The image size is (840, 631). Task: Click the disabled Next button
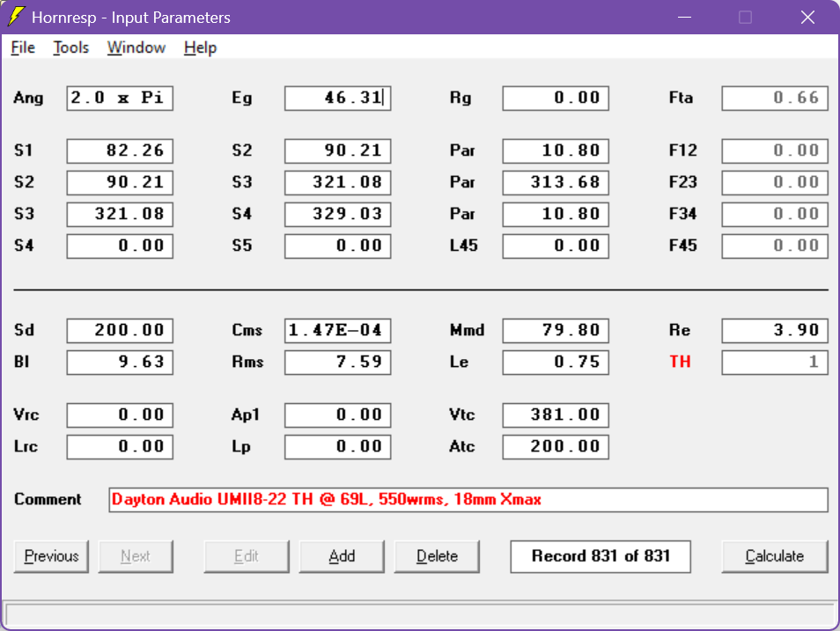click(x=136, y=556)
